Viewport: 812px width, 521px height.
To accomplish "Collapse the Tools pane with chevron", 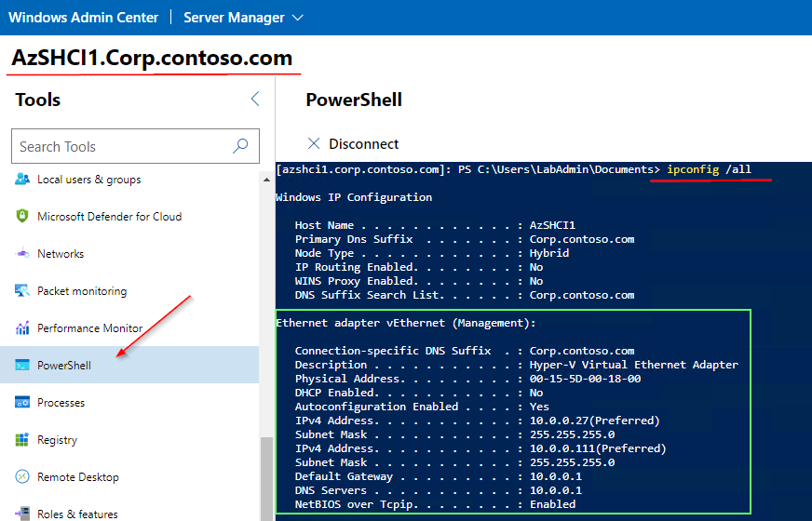I will (255, 99).
